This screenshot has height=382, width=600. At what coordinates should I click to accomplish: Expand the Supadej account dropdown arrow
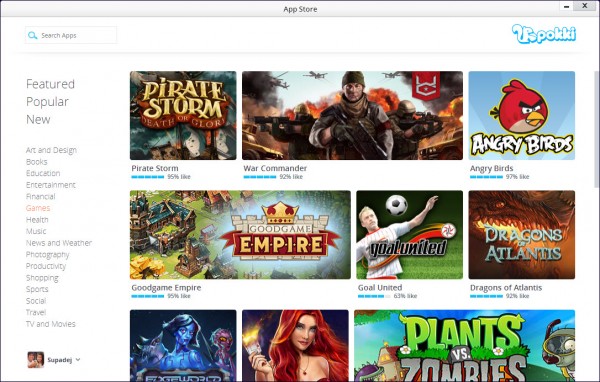coord(78,359)
